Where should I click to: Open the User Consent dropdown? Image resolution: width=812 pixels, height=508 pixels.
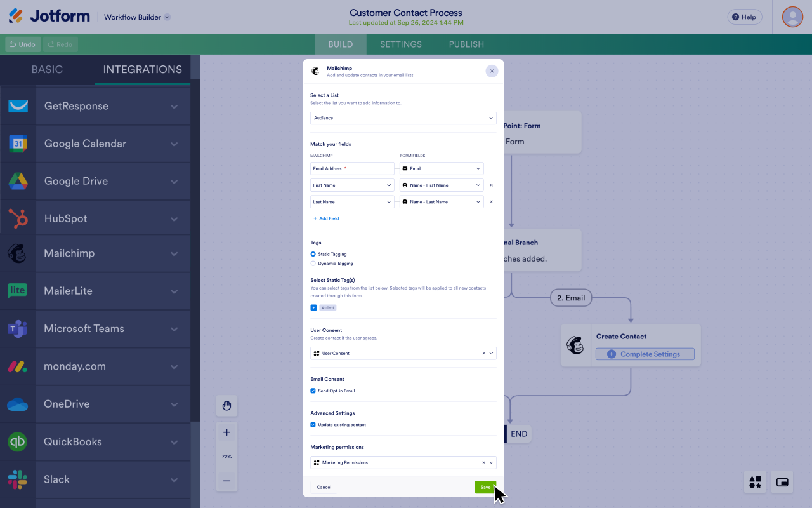point(403,353)
